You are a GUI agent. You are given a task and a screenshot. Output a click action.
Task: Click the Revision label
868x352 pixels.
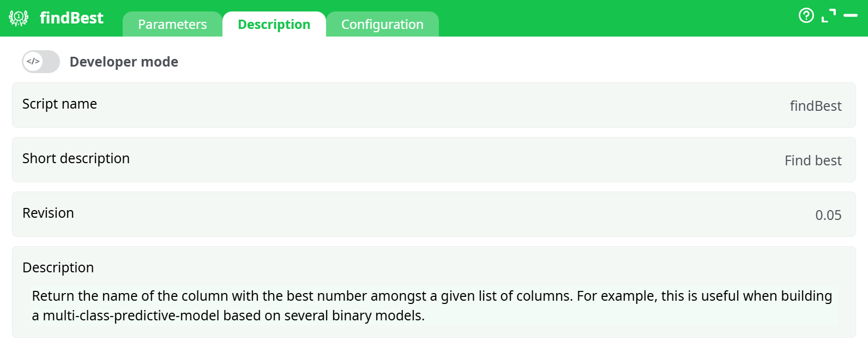click(48, 213)
